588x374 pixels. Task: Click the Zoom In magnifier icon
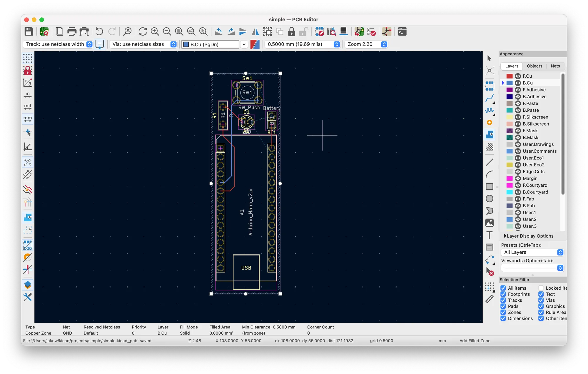coord(155,31)
